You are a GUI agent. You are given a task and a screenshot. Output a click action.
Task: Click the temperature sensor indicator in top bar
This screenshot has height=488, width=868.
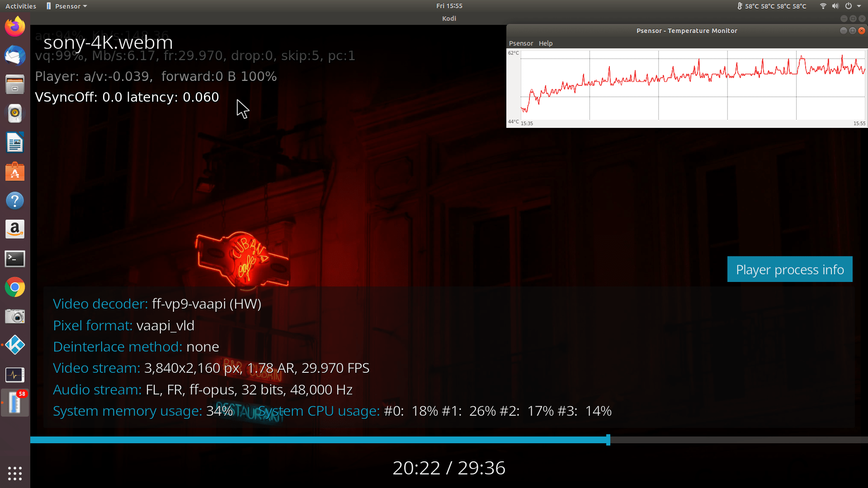[771, 6]
